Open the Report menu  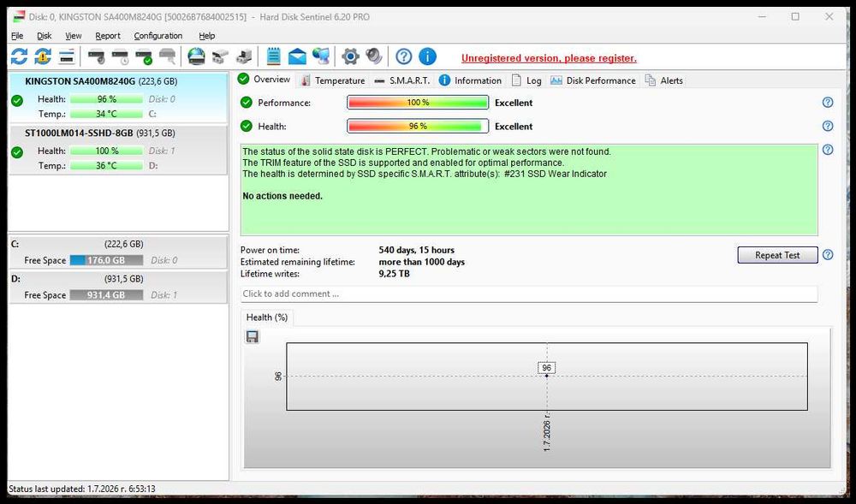(108, 35)
